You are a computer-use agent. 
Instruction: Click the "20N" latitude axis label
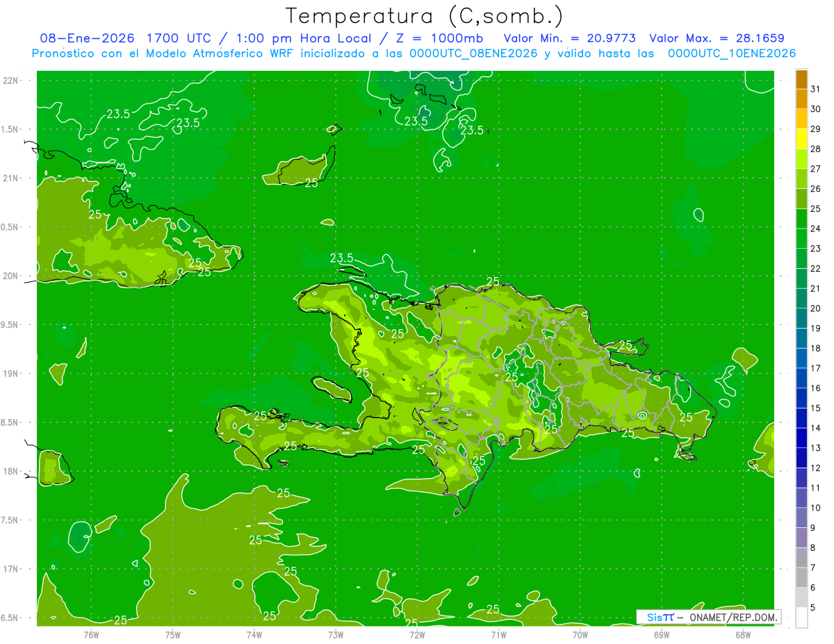pyautogui.click(x=12, y=276)
